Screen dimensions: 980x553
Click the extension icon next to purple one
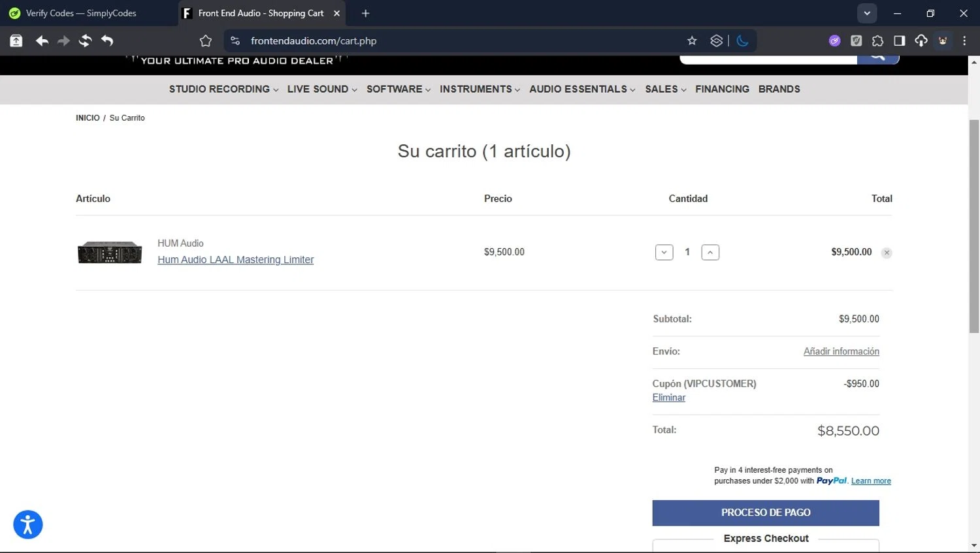pyautogui.click(x=857, y=40)
